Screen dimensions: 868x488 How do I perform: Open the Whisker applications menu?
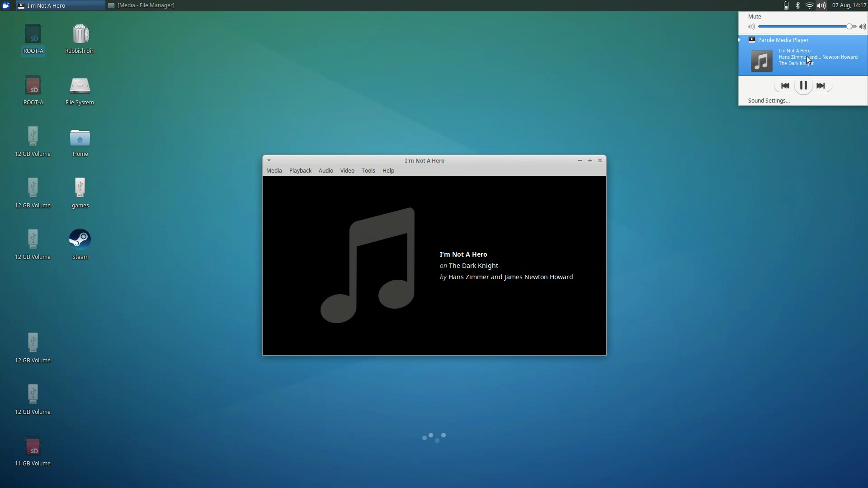pos(6,5)
